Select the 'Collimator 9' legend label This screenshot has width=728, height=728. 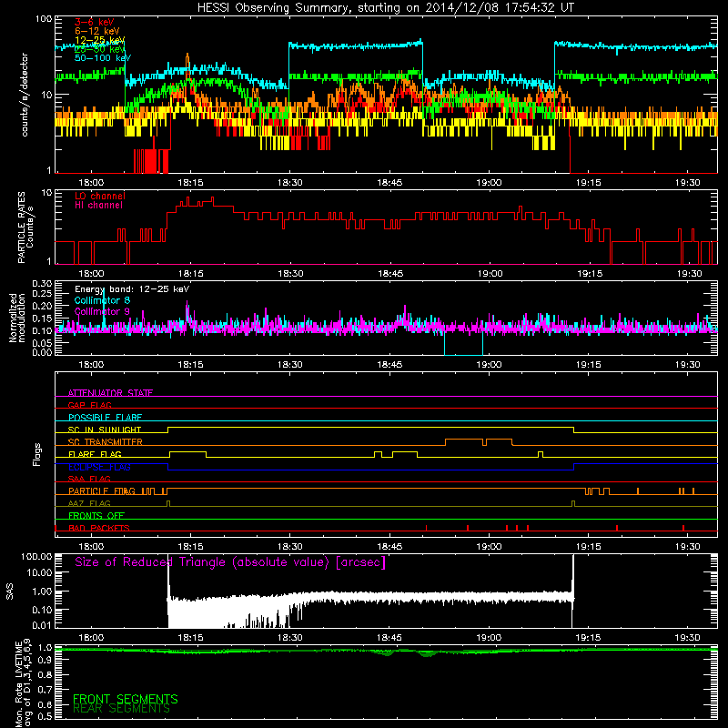click(102, 311)
